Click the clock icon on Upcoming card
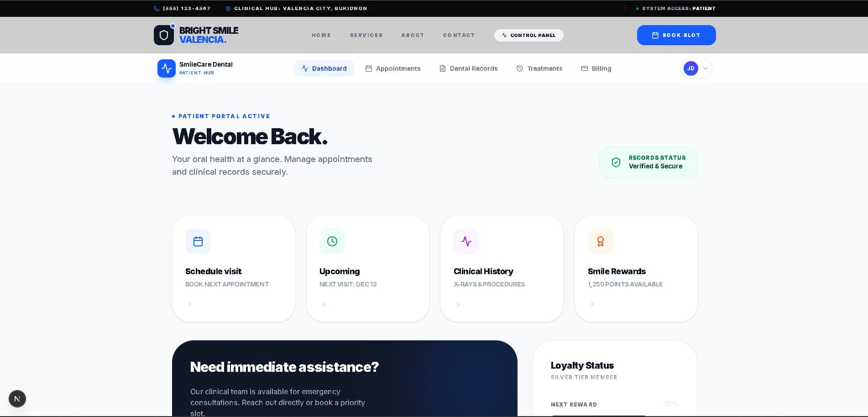 pos(332,241)
